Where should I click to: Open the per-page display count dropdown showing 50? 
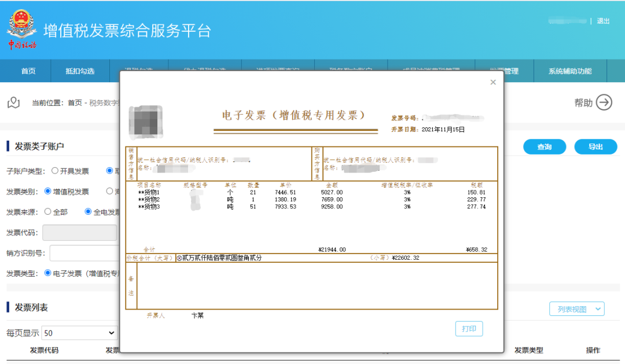point(79,332)
